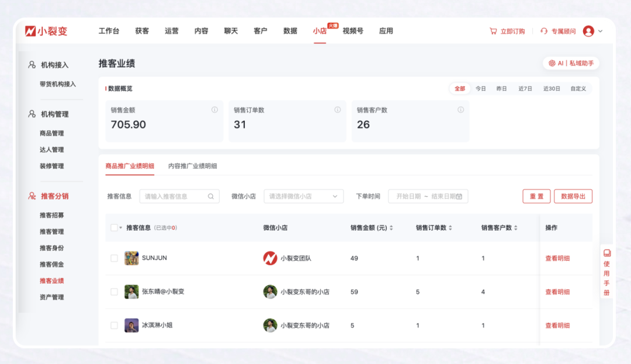Click the magnifier icon in 推客信息 search box
Image resolution: width=631 pixels, height=364 pixels.
point(211,196)
